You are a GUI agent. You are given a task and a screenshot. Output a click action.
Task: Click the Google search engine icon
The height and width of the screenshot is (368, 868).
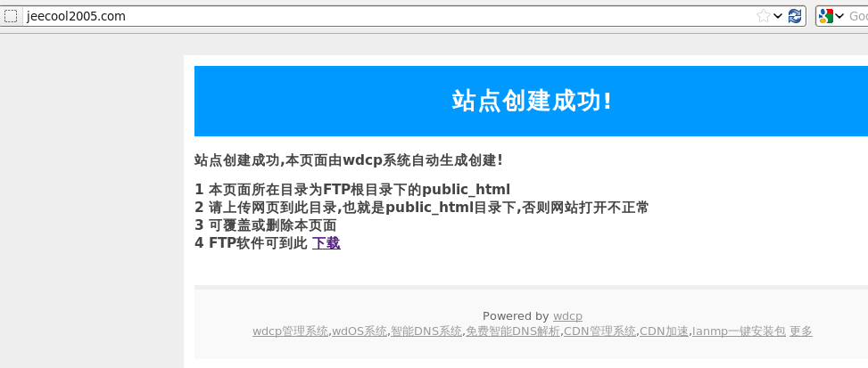(826, 16)
